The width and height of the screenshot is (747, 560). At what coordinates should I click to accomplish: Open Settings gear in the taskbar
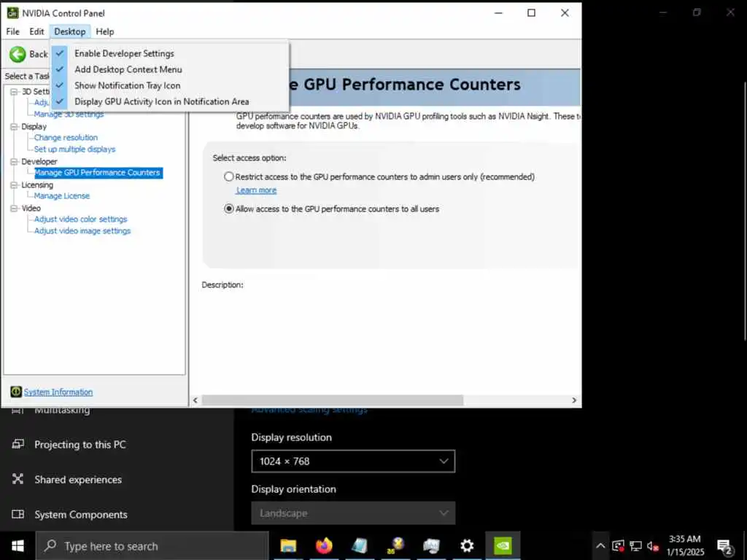467,545
